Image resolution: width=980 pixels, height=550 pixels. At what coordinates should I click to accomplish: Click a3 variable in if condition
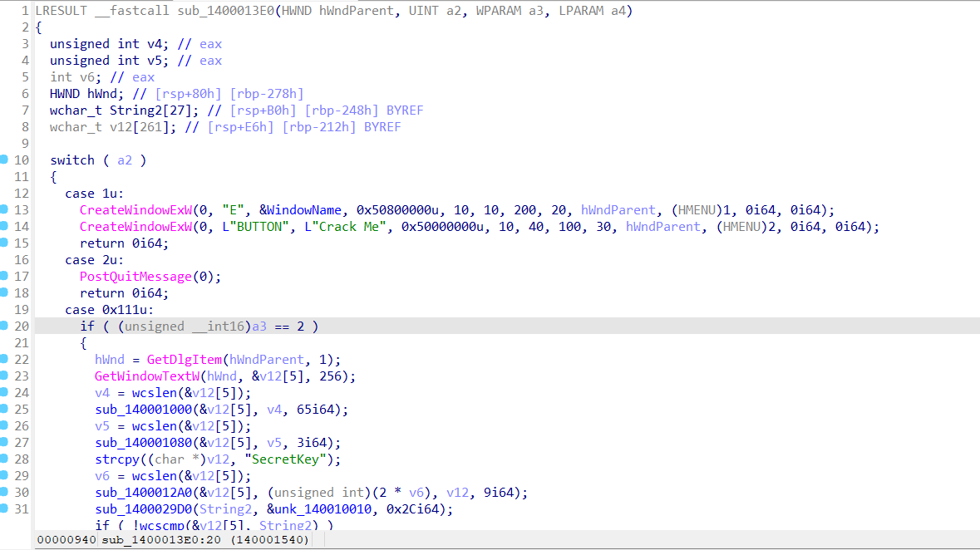[259, 327]
